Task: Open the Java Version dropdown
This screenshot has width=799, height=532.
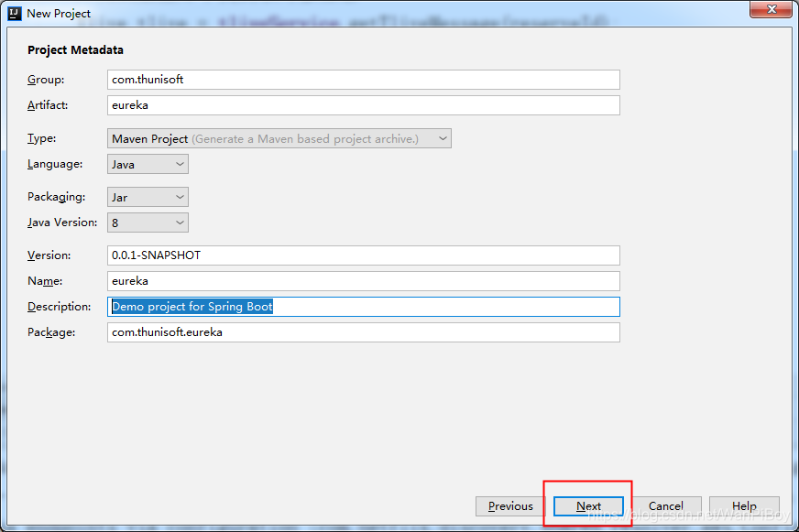Action: pyautogui.click(x=148, y=223)
